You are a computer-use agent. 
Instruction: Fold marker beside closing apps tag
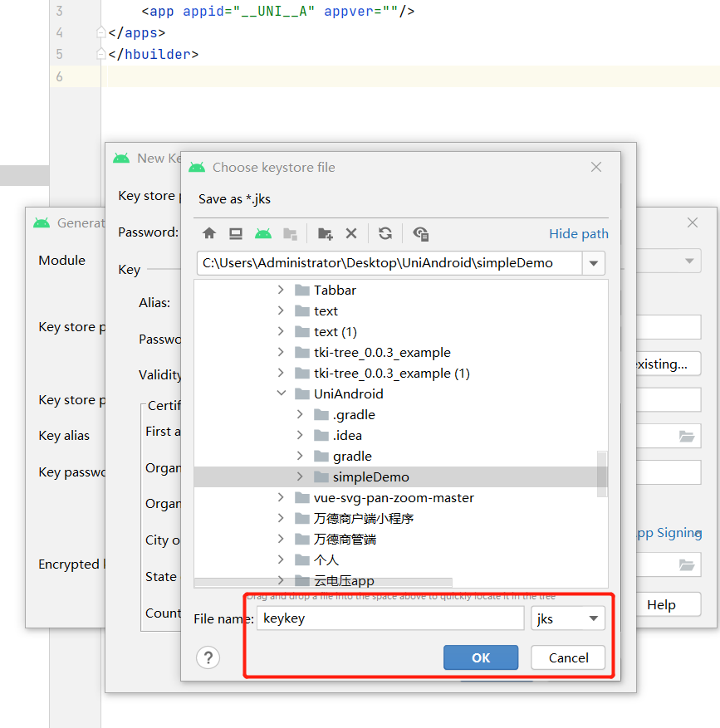(100, 32)
